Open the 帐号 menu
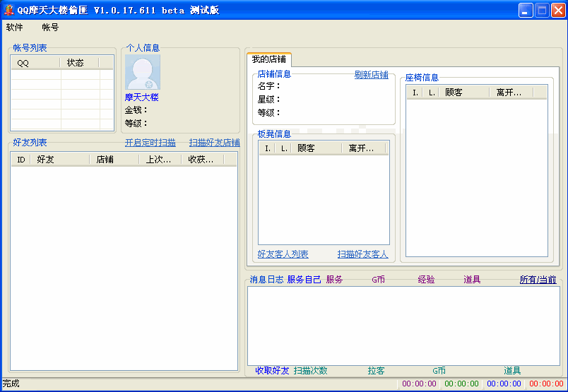The width and height of the screenshot is (568, 392). [50, 28]
